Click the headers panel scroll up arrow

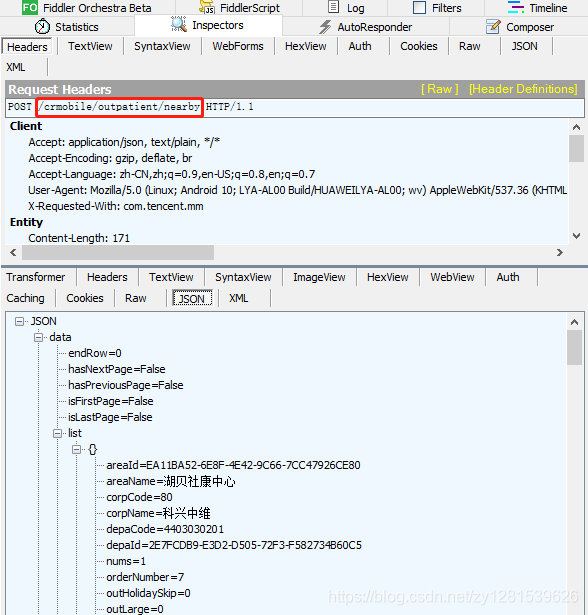click(576, 127)
